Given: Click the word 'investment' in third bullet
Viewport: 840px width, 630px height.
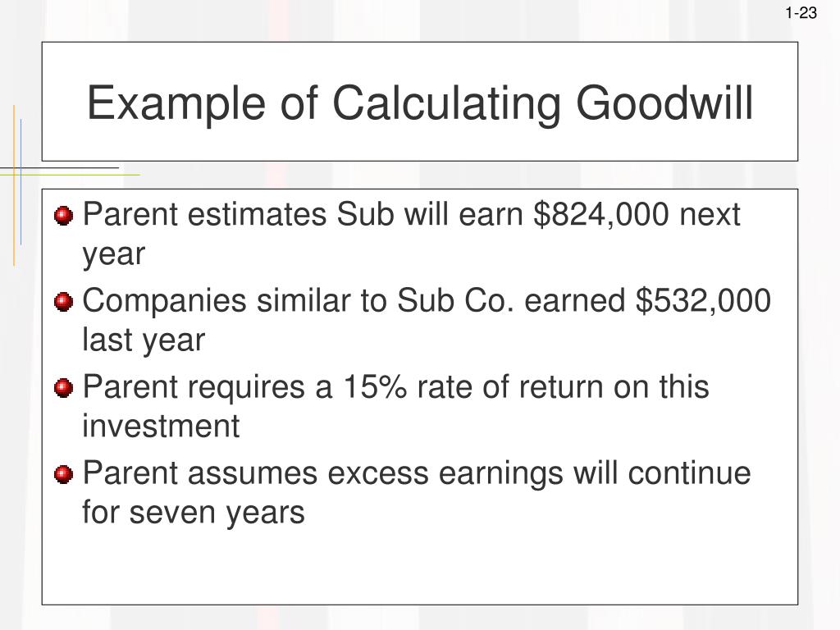Looking at the screenshot, I should pyautogui.click(x=161, y=426).
